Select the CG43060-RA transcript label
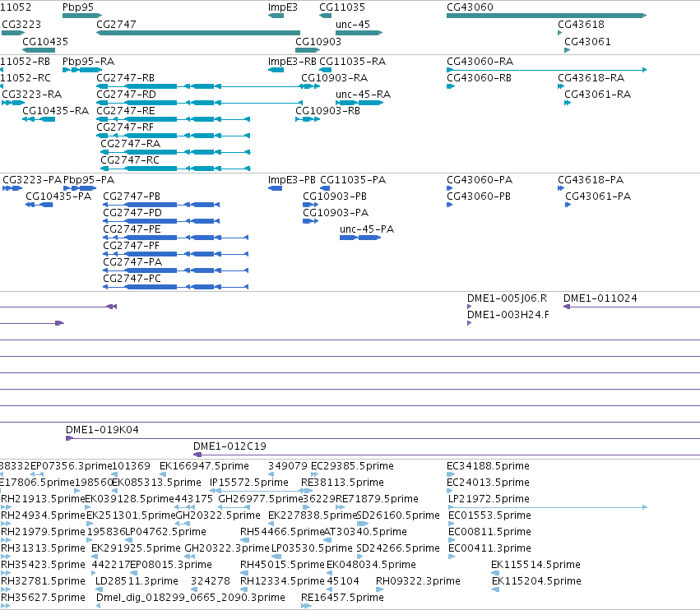Image resolution: width=700 pixels, height=610 pixels. point(480,61)
